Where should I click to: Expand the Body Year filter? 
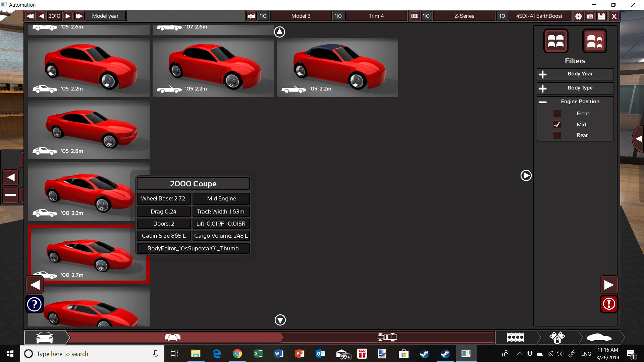tap(543, 74)
